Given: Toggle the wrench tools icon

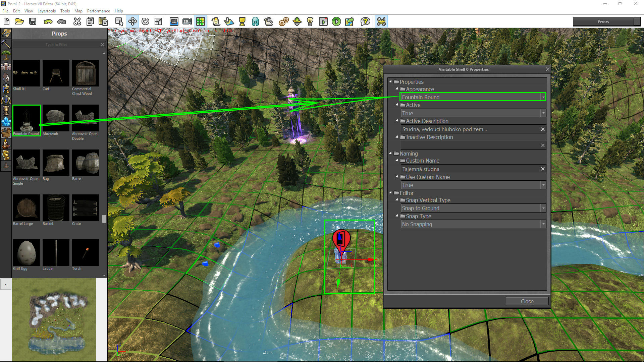Looking at the screenshot, I should (x=381, y=22).
